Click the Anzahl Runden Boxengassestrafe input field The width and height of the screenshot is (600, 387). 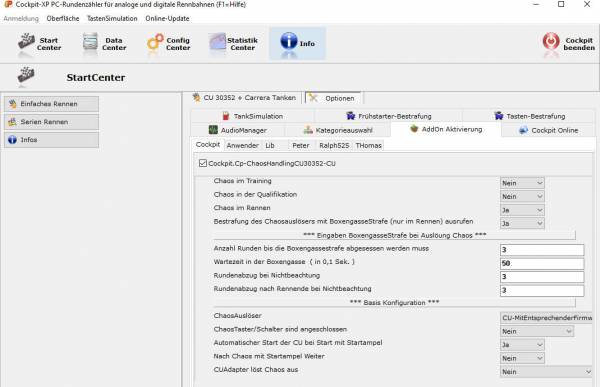(x=542, y=250)
